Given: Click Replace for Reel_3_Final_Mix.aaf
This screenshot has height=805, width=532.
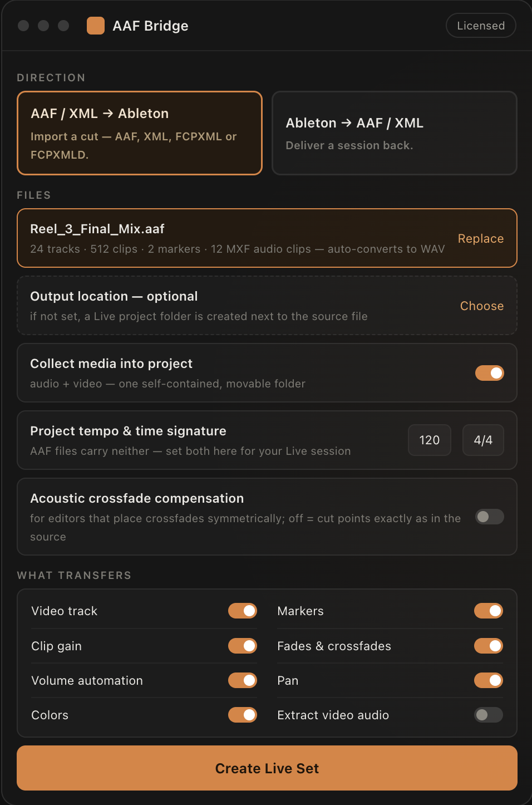Looking at the screenshot, I should point(481,238).
